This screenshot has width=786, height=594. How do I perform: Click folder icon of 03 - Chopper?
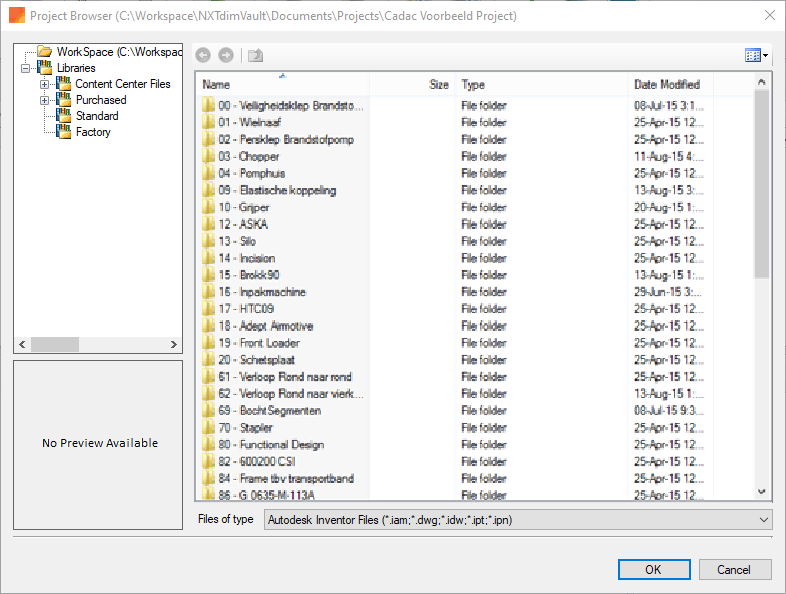click(209, 156)
